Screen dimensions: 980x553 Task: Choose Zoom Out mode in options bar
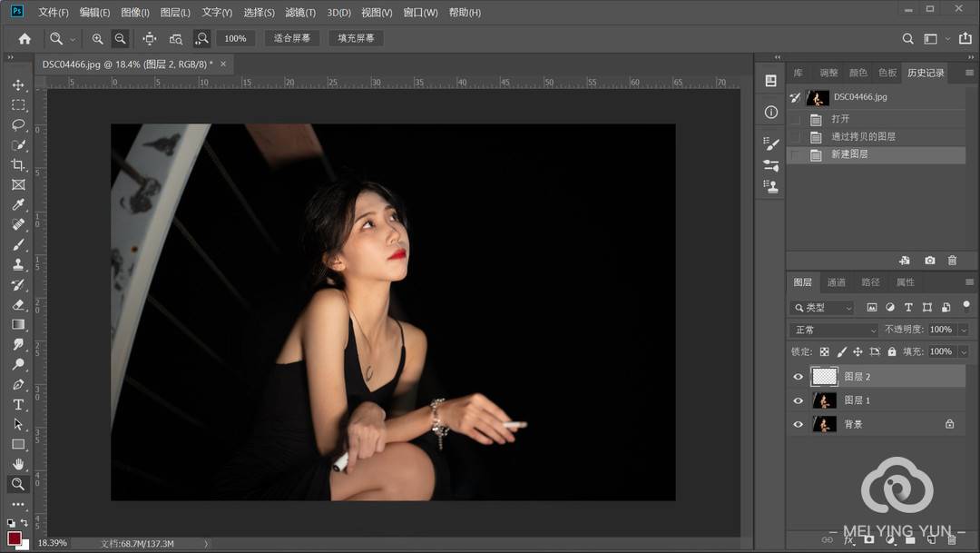(x=120, y=39)
